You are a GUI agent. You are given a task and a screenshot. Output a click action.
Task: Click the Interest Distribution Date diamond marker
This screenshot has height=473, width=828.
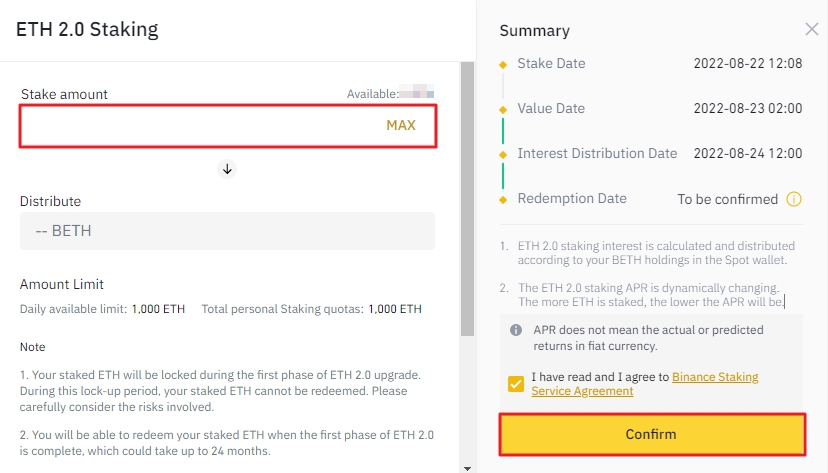click(x=503, y=154)
